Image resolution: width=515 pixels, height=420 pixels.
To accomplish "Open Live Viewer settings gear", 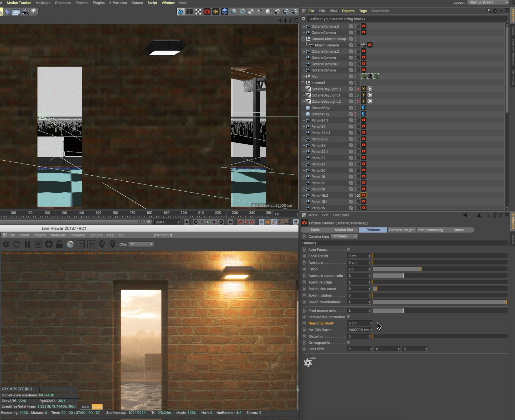I will point(49,244).
